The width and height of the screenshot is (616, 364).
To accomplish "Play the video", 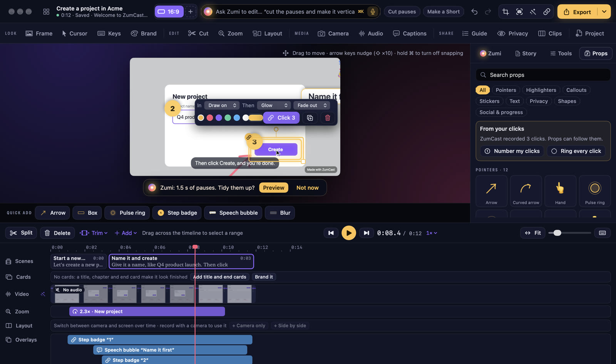I will pyautogui.click(x=349, y=233).
